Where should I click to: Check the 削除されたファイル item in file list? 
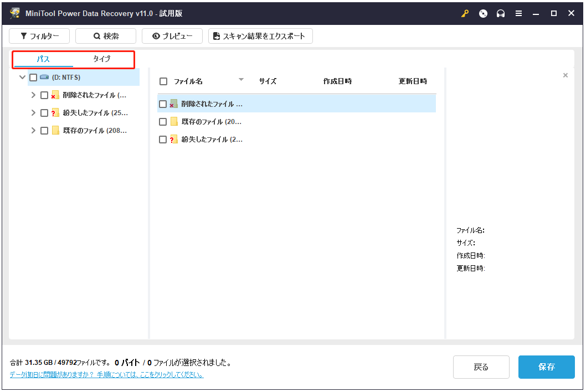tap(163, 104)
